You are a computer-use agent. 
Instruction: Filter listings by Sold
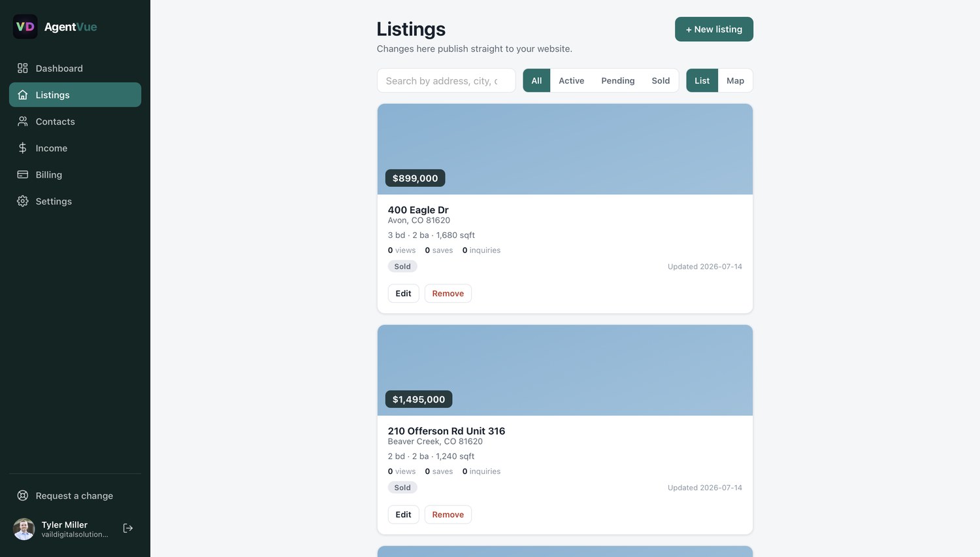661,80
